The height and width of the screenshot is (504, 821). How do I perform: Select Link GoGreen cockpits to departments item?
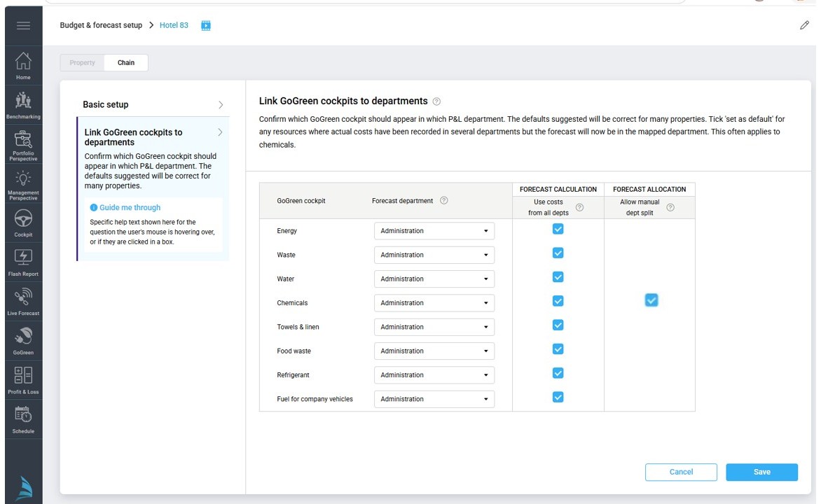pyautogui.click(x=134, y=137)
